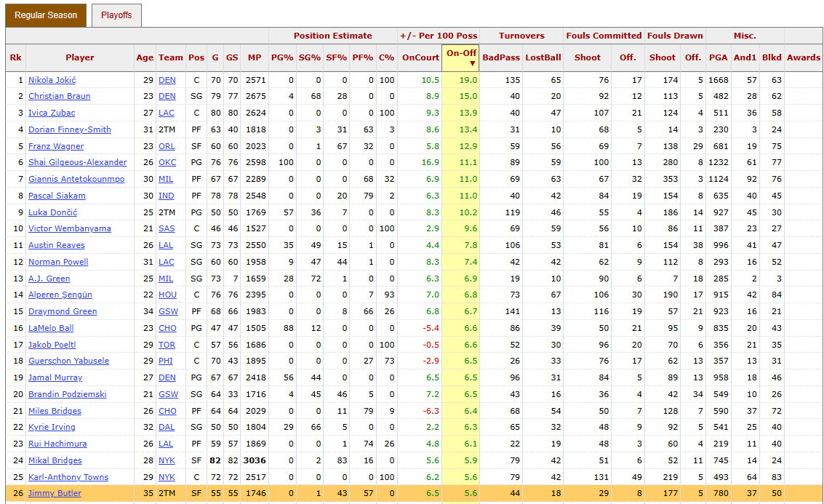
Task: Open Kyrie Irving player link
Action: [52, 427]
